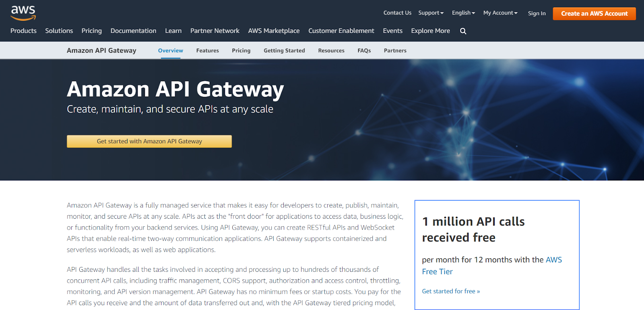Open the Explore More menu

(x=430, y=31)
